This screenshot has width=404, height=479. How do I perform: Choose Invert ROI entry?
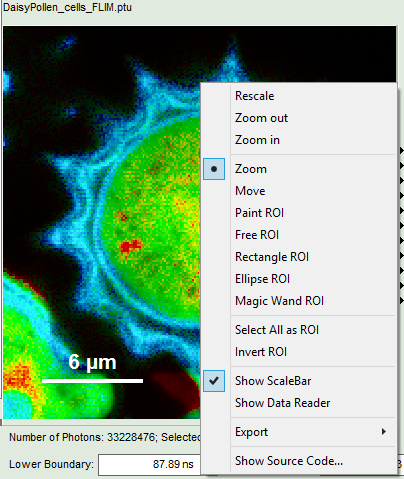(261, 352)
